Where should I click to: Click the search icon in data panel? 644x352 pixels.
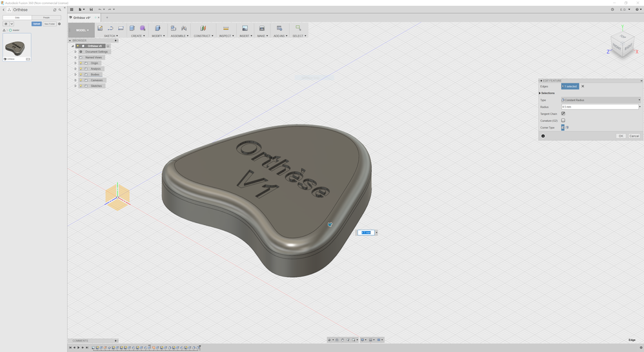59,10
